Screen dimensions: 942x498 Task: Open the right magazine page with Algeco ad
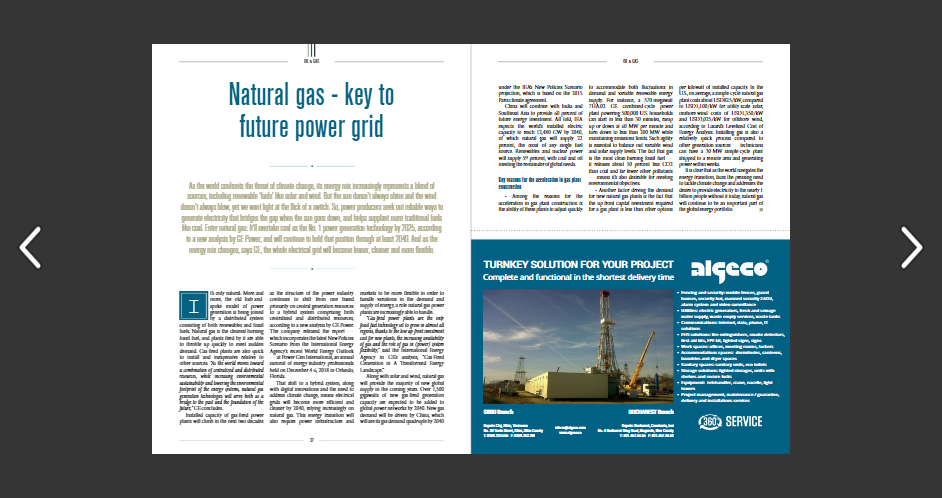click(x=630, y=249)
